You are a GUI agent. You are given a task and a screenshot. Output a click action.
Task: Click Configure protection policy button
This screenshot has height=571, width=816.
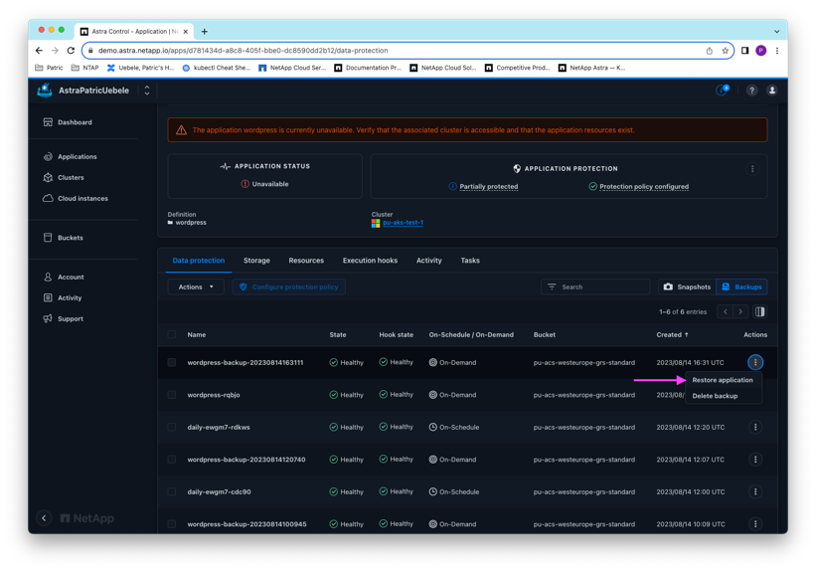(289, 287)
